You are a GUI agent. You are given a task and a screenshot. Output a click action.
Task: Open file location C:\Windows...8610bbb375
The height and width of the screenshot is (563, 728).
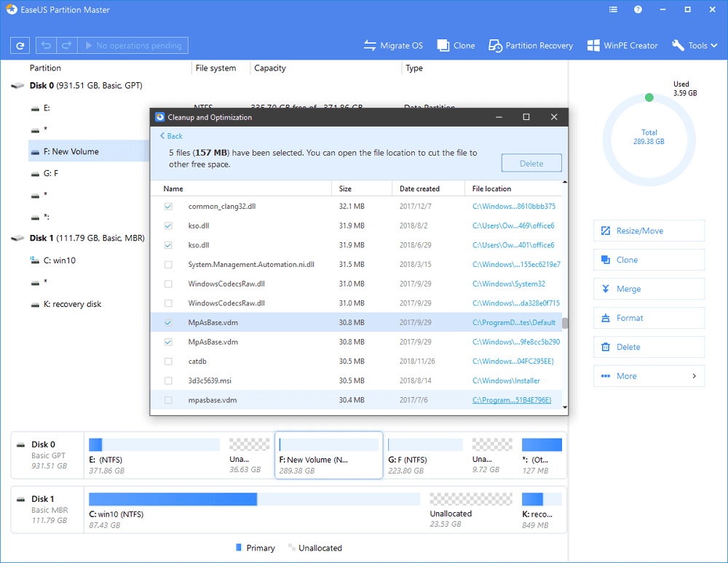pos(513,206)
